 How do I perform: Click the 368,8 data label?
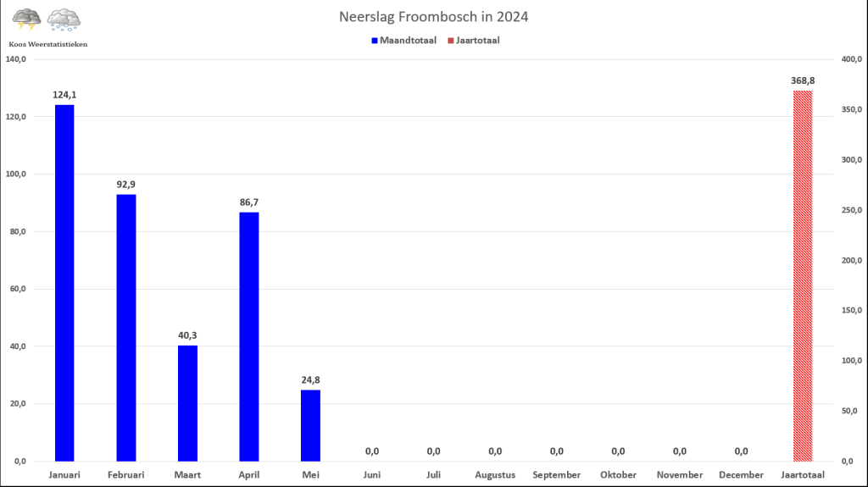pyautogui.click(x=803, y=80)
